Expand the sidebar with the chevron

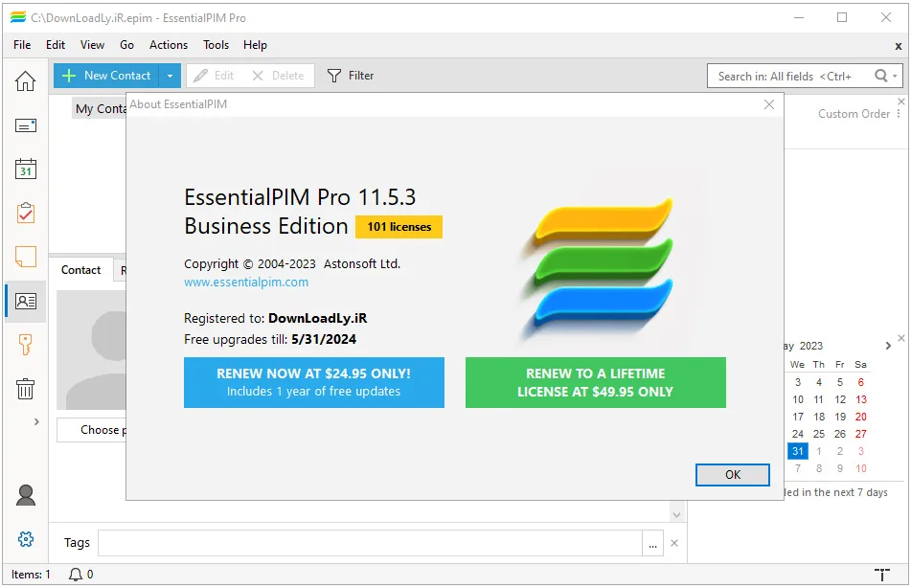[36, 421]
